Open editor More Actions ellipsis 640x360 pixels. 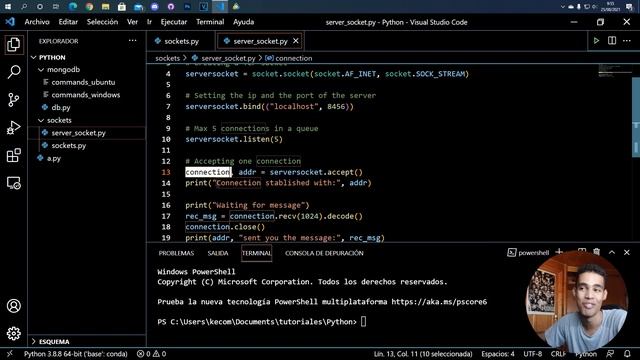click(627, 41)
